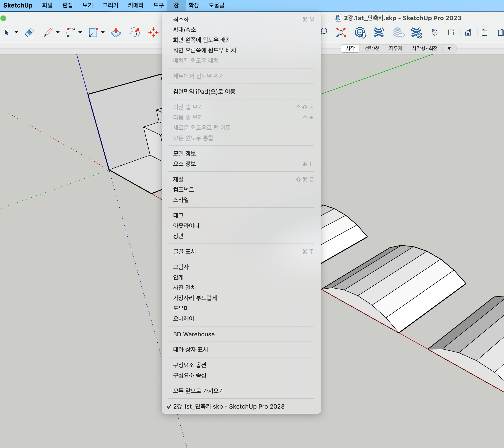Viewport: 504px width, 448px height.
Task: Click the magnifier search icon in toolbar
Action: 324,31
